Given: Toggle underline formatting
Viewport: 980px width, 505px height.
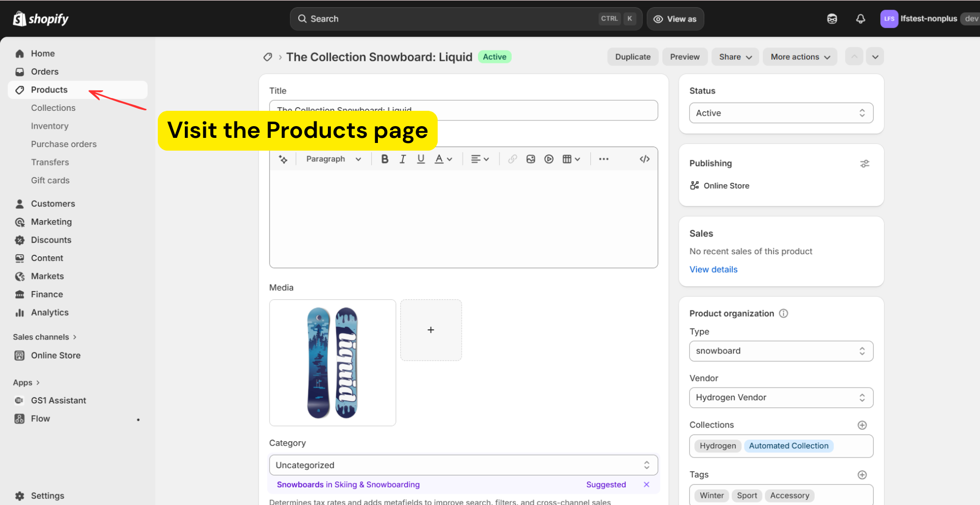Looking at the screenshot, I should pos(421,159).
